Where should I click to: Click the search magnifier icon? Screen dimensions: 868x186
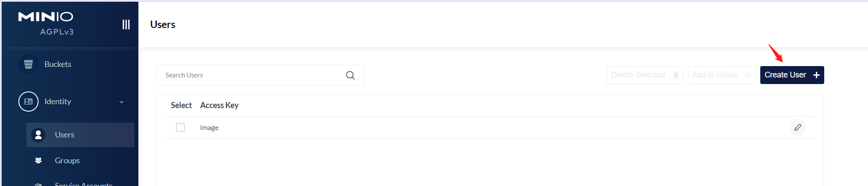click(350, 75)
